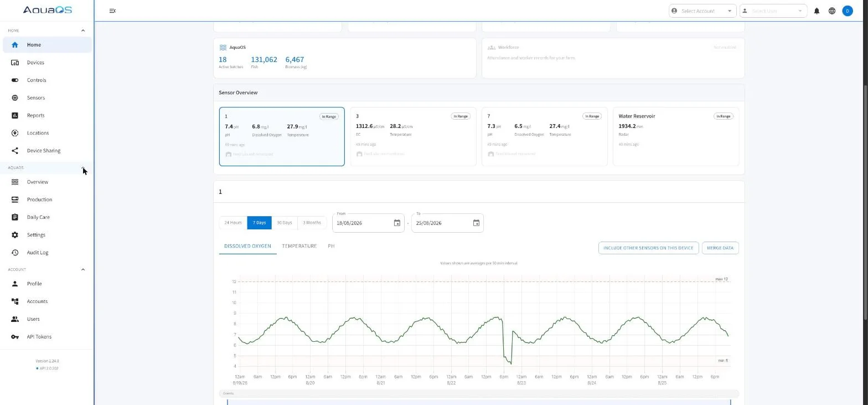Open AquaOS Overview waves icon
Screen dimensions: 868x405
(x=15, y=182)
